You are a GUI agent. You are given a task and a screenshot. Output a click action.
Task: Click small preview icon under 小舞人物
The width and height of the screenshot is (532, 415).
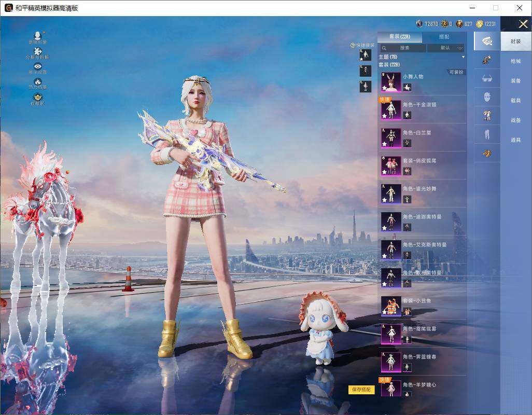click(407, 88)
